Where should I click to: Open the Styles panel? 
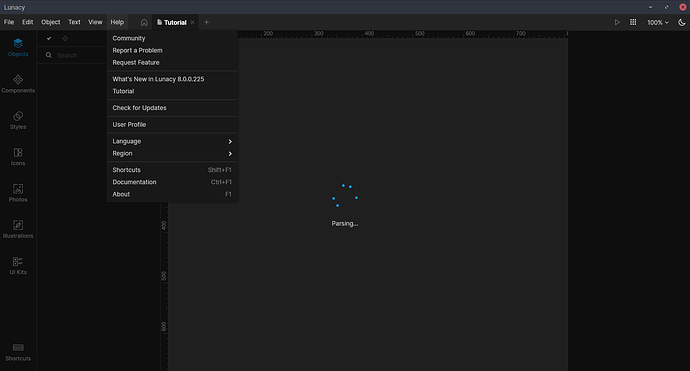pyautogui.click(x=18, y=120)
